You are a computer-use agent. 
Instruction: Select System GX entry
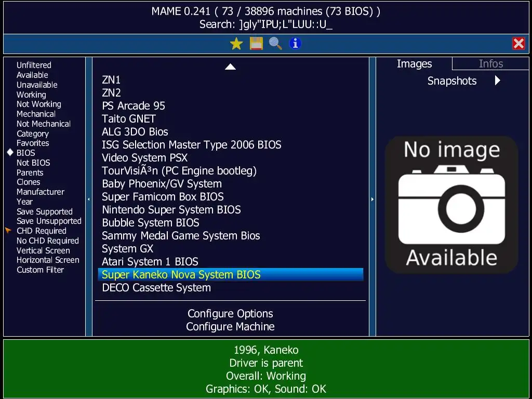tap(230, 249)
